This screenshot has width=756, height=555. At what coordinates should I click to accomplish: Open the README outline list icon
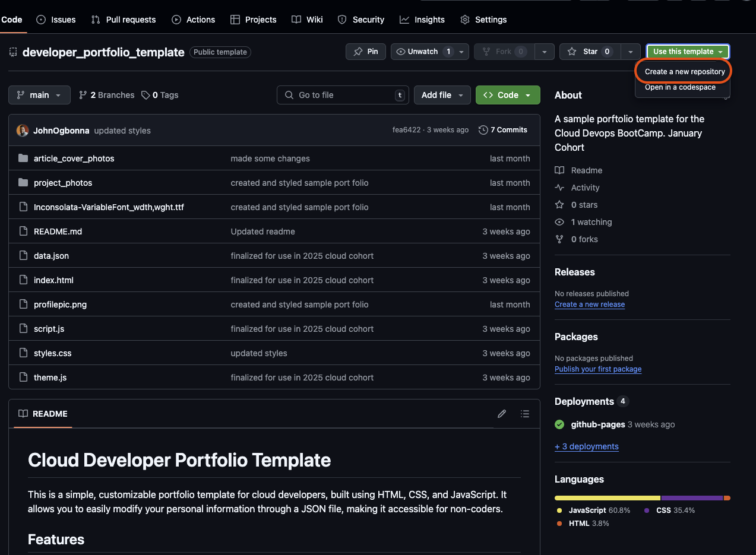(x=525, y=414)
